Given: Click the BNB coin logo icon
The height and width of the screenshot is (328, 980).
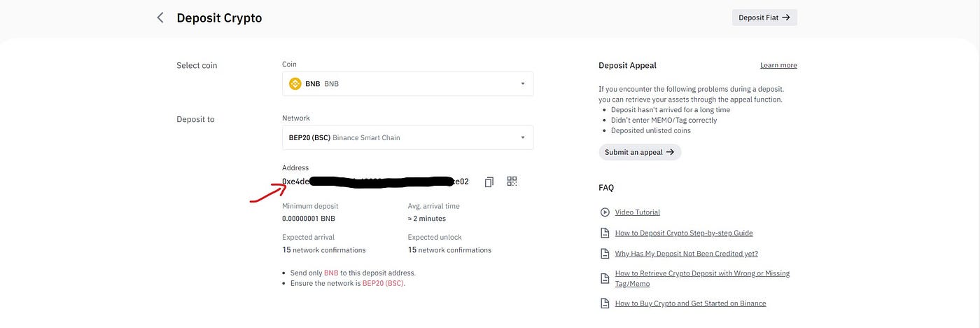Looking at the screenshot, I should (x=295, y=83).
